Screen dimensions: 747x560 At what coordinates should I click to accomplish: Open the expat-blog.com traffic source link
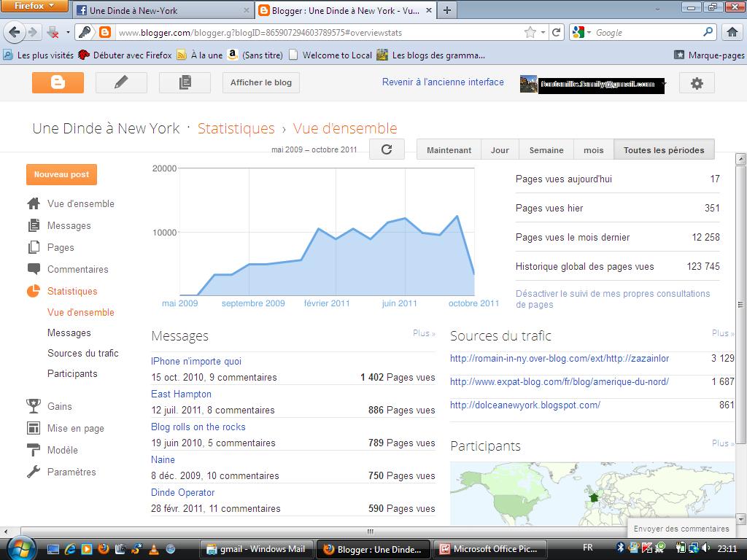(560, 381)
